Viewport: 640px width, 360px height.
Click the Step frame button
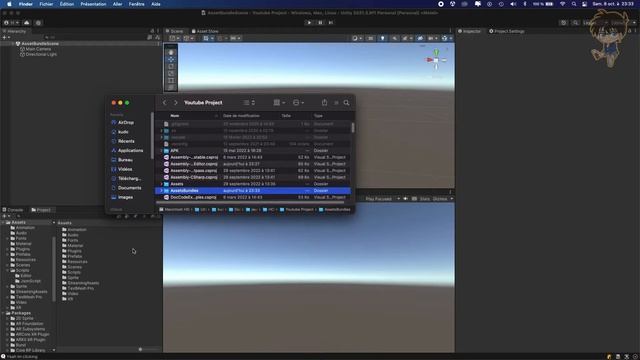click(x=331, y=22)
